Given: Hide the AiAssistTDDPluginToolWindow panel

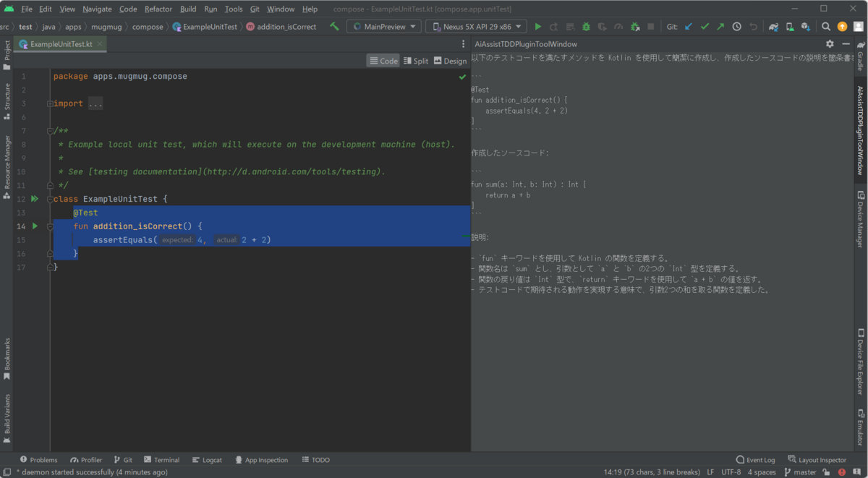Looking at the screenshot, I should pyautogui.click(x=846, y=44).
